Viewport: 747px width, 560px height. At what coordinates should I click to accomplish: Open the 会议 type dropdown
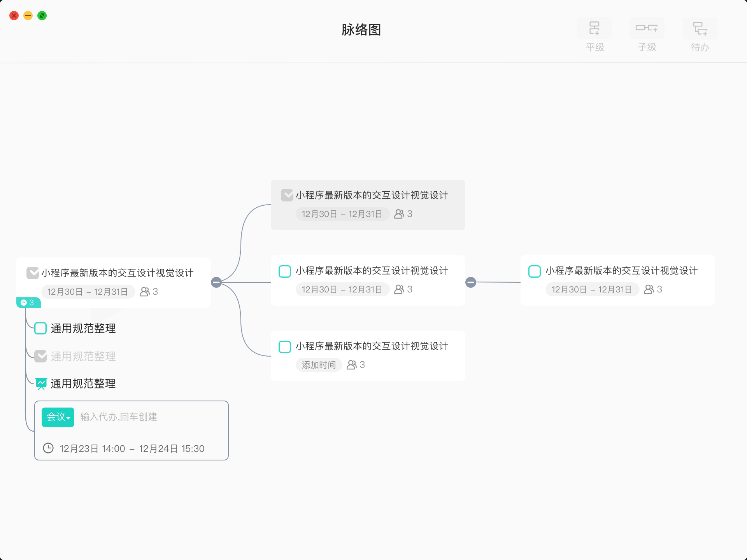[58, 417]
